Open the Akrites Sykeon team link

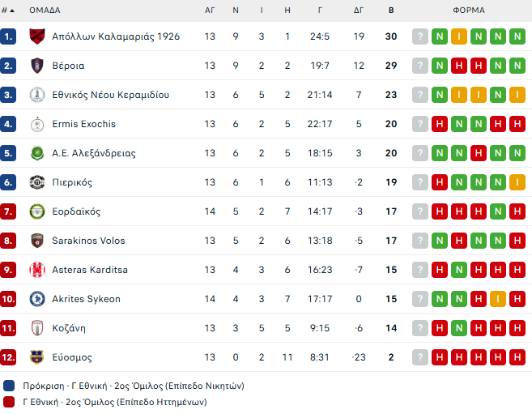tap(86, 299)
